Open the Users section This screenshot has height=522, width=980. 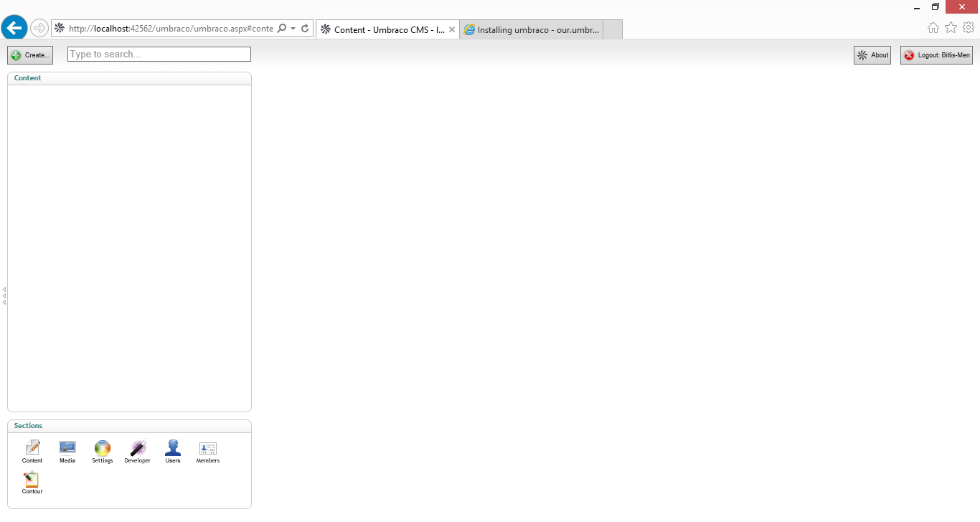[173, 452]
